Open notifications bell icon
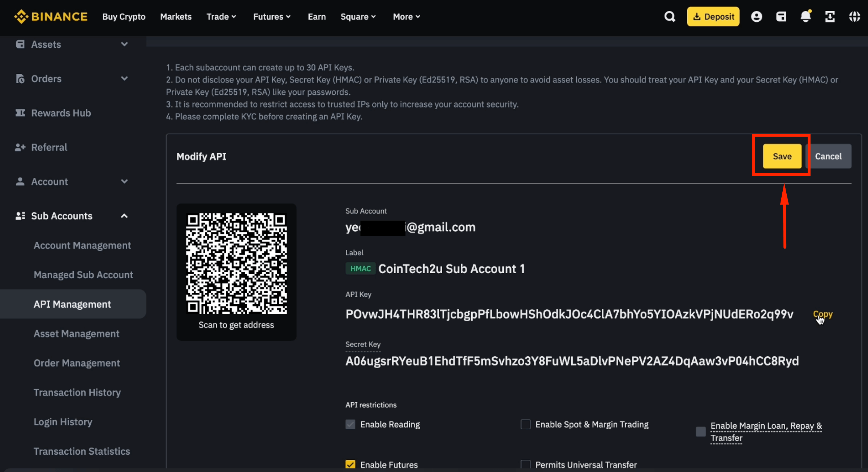The image size is (868, 472). tap(805, 17)
